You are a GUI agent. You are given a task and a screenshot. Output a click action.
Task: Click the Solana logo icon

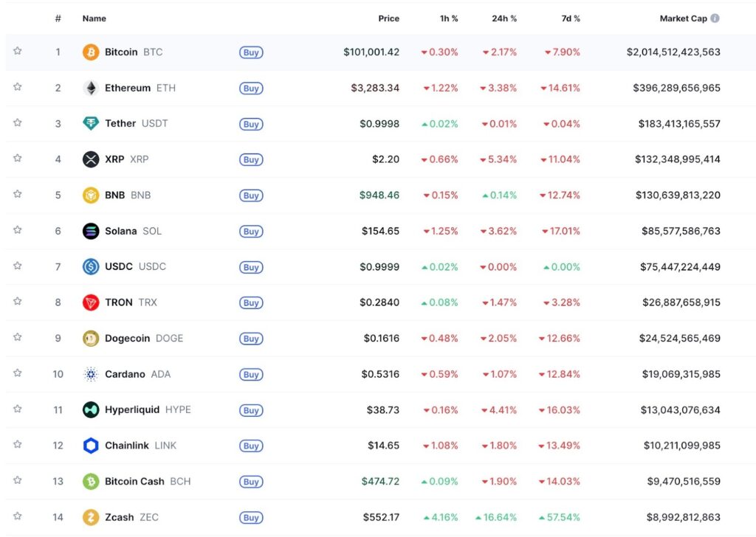[x=91, y=232]
